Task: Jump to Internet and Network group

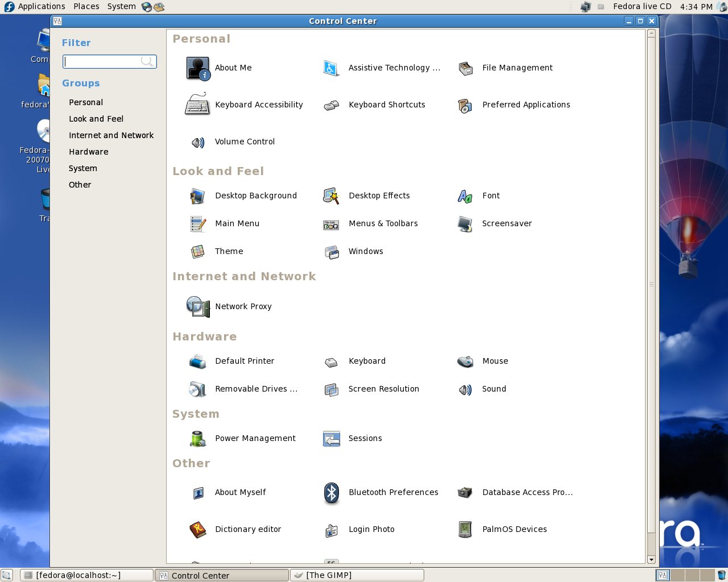Action: 111,136
